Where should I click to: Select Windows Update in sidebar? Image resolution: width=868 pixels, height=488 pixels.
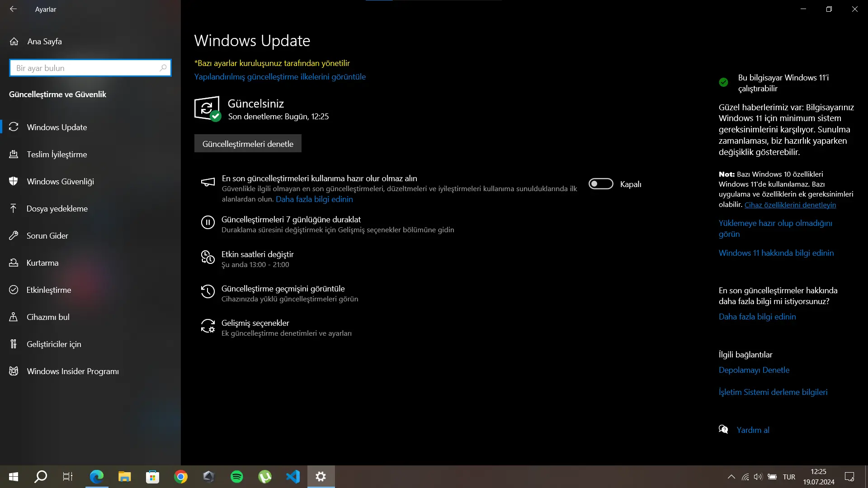click(x=90, y=127)
